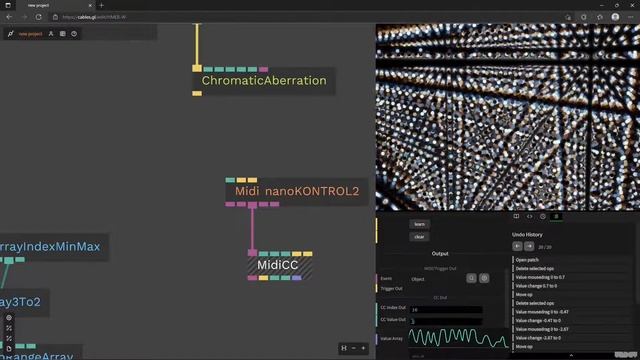640x360 pixels.
Task: Select 'Value mousedrag 0 to 0.7' history entry
Action: click(x=540, y=277)
